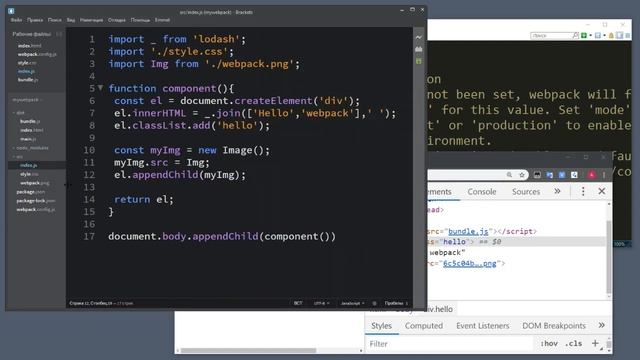Follow the 6c5c04b...png link in DevTools
The height and width of the screenshot is (360, 640).
click(469, 264)
